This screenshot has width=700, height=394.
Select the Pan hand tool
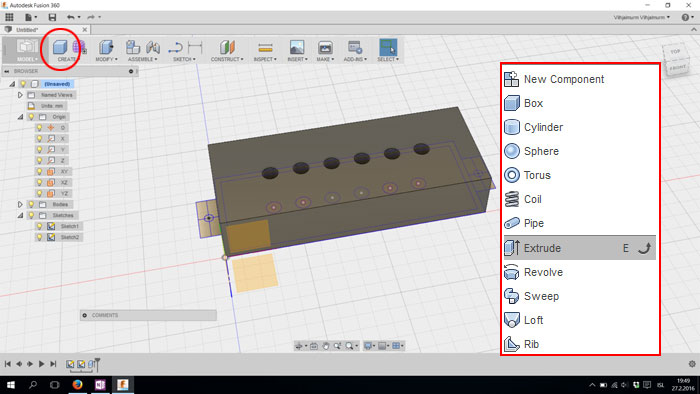point(326,346)
